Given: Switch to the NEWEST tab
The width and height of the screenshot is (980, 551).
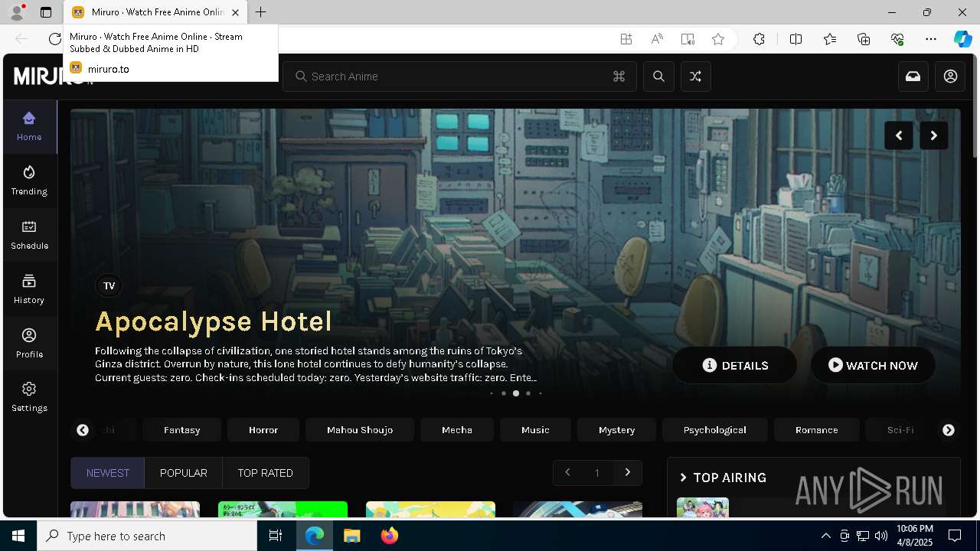Looking at the screenshot, I should point(108,473).
